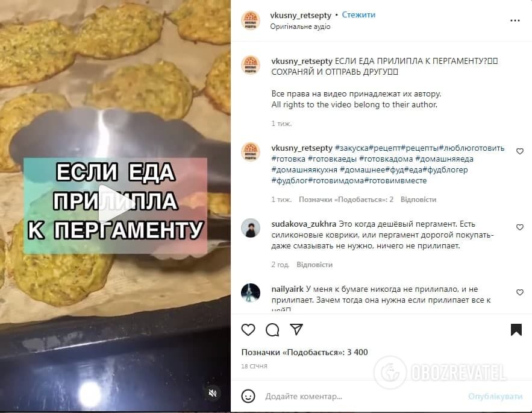Toggle the bookmark save icon
The width and height of the screenshot is (532, 413).
[516, 329]
